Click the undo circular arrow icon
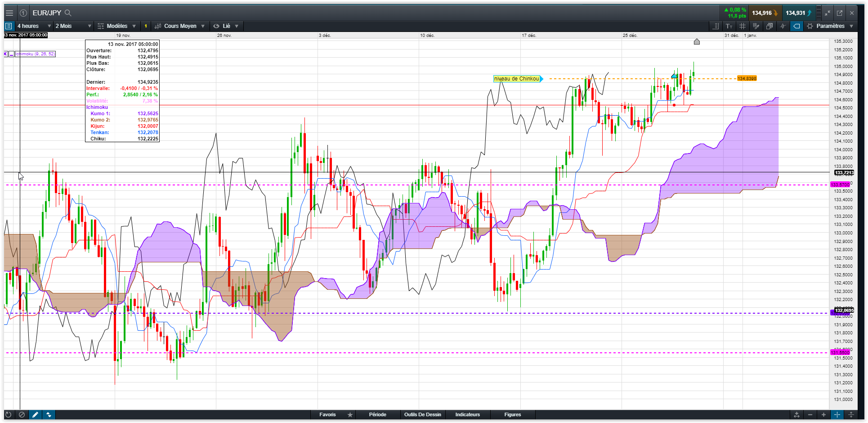This screenshot has width=868, height=423. [x=8, y=414]
